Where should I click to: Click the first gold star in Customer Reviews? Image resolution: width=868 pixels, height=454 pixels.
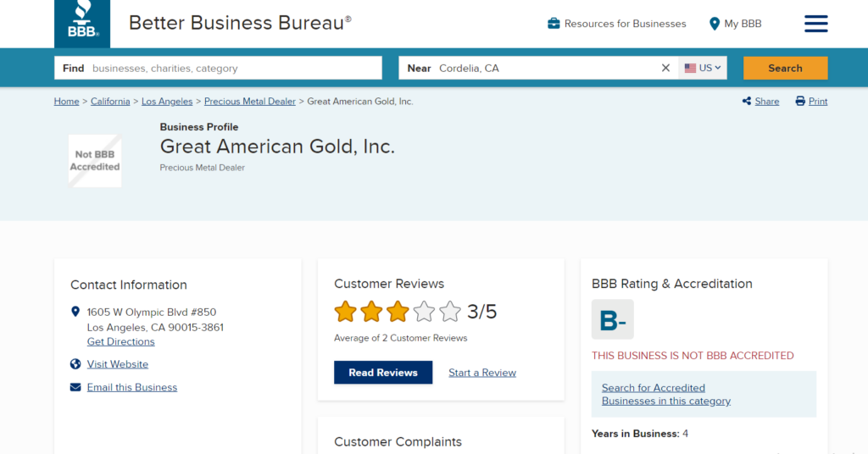[x=346, y=312]
